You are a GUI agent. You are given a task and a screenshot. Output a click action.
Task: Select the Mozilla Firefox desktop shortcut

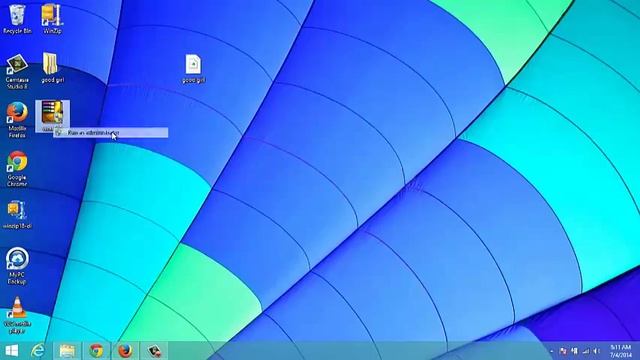click(17, 120)
